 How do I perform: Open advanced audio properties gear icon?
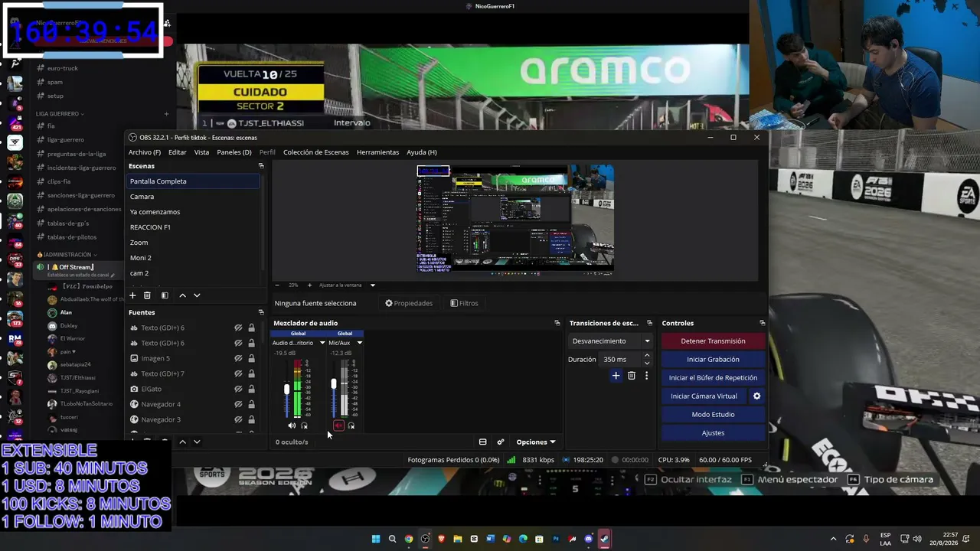click(x=501, y=442)
